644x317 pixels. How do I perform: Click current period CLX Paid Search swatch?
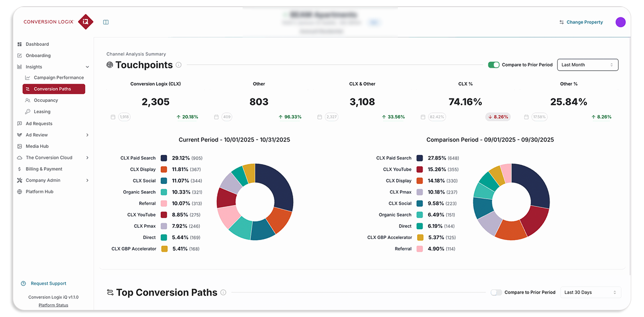point(164,158)
